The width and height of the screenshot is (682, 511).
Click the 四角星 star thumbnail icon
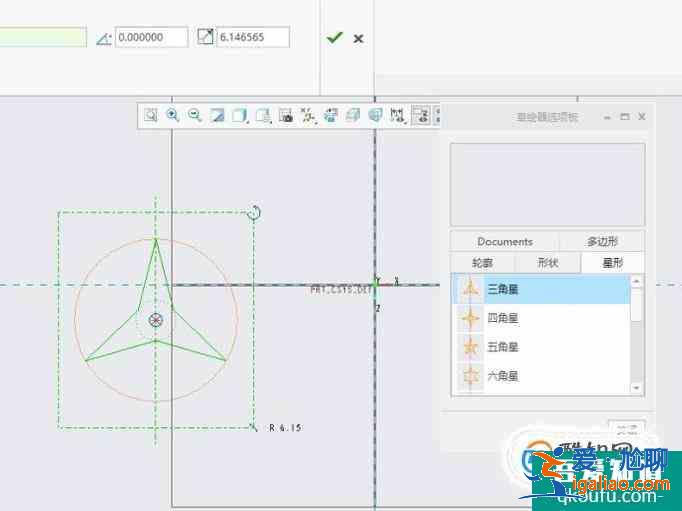pos(470,318)
